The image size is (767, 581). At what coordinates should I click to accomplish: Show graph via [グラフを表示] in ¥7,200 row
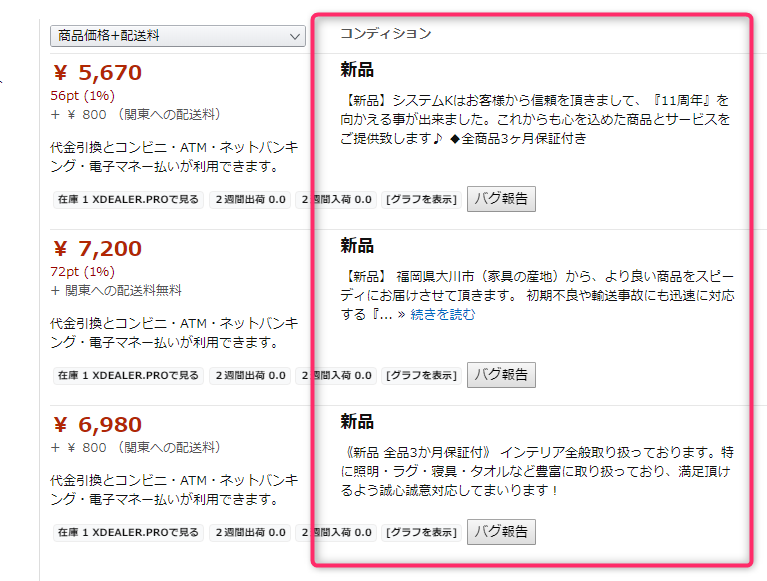(x=421, y=376)
